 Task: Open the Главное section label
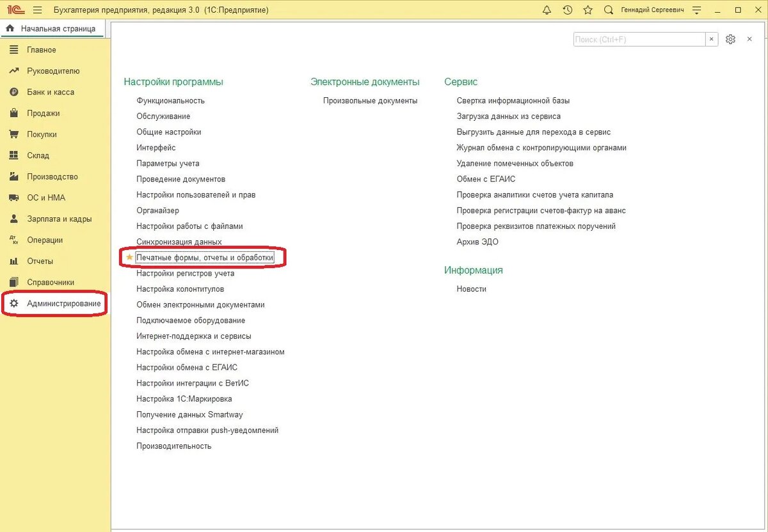point(42,50)
